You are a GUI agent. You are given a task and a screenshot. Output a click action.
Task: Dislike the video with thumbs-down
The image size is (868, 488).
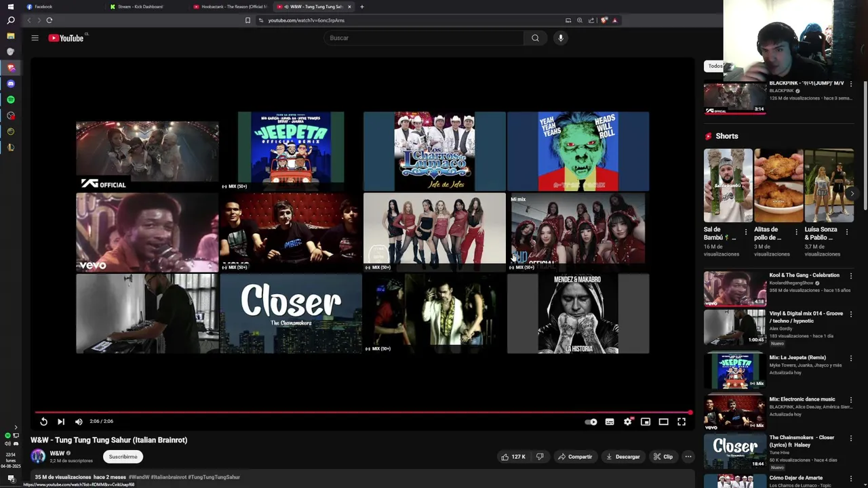(x=540, y=457)
